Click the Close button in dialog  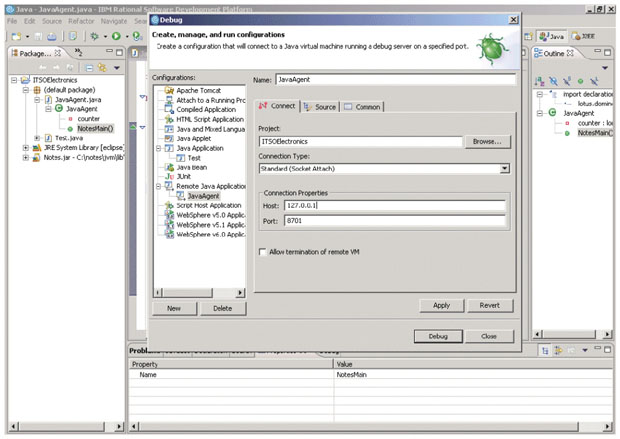(x=489, y=336)
